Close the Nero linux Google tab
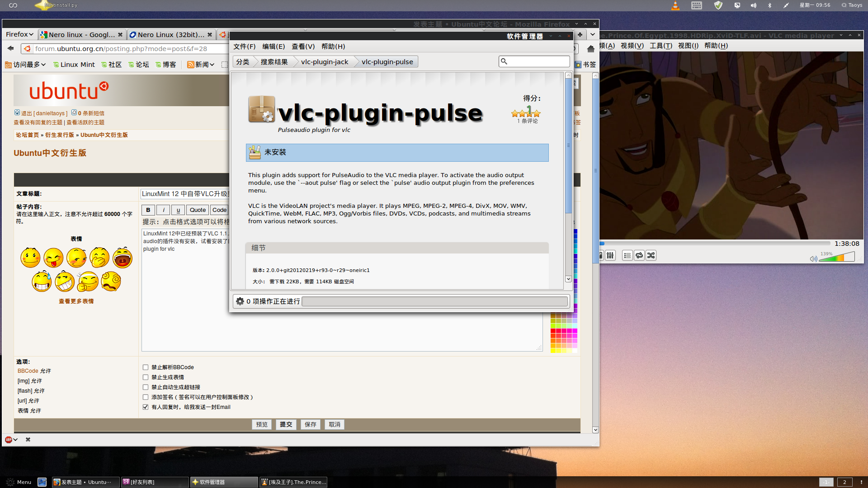Screen dimensions: 868x488 click(x=120, y=34)
